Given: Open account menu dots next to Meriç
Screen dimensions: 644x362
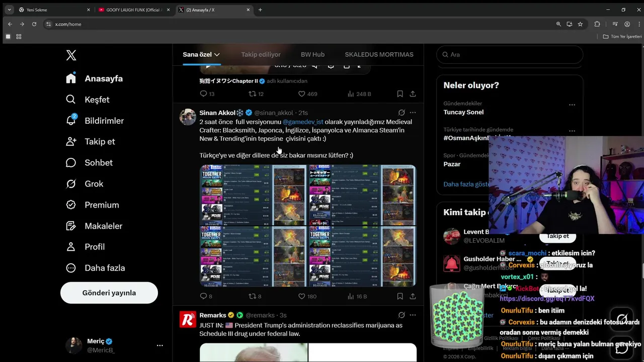Looking at the screenshot, I should (x=160, y=345).
